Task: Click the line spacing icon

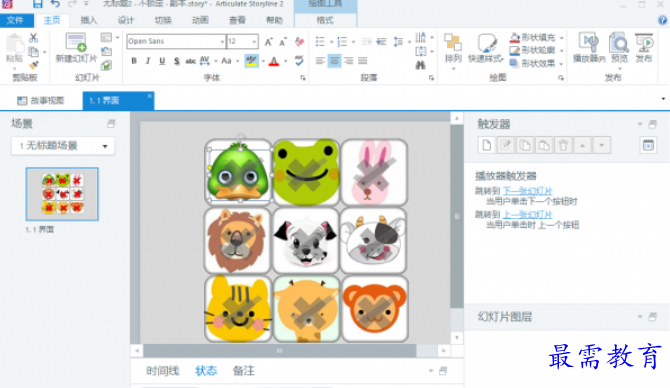Action: pos(398,41)
